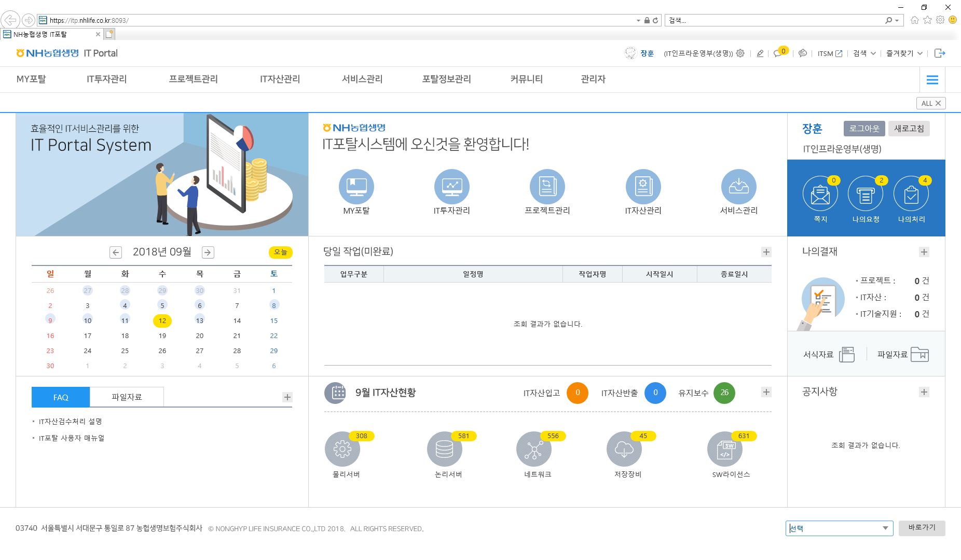Open the ITSM external link
This screenshot has width=961, height=560.
(830, 53)
